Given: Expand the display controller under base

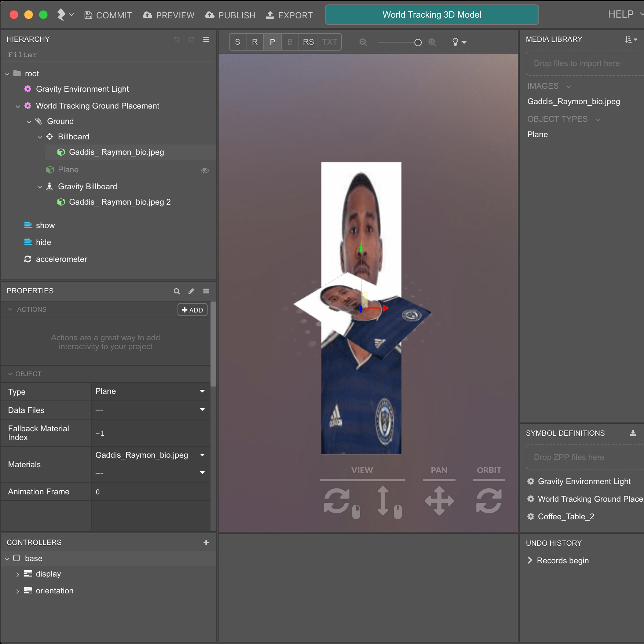Looking at the screenshot, I should pyautogui.click(x=18, y=574).
